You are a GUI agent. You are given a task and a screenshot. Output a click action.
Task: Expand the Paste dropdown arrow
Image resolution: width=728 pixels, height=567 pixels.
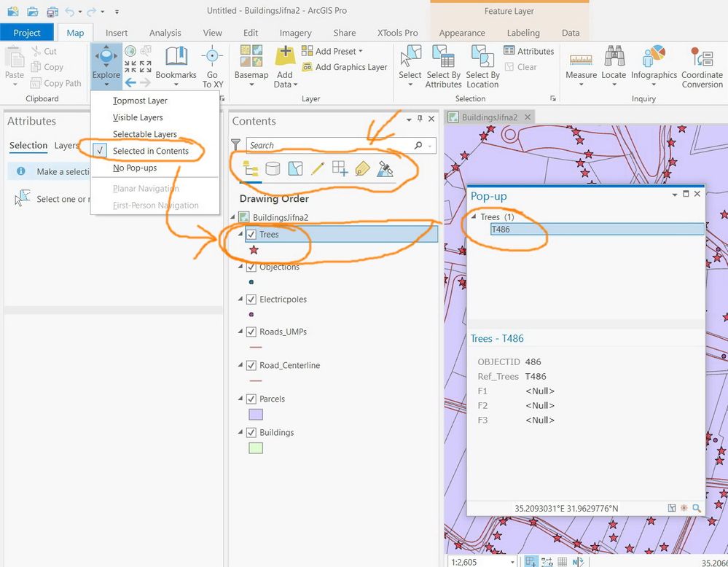[15, 85]
